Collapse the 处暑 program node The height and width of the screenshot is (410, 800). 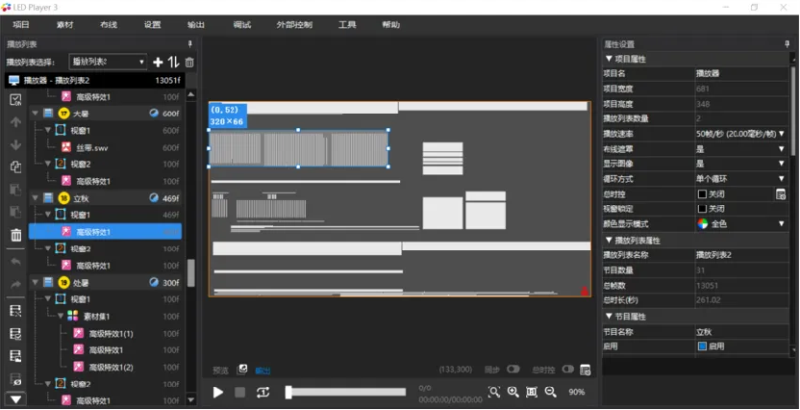(35, 283)
